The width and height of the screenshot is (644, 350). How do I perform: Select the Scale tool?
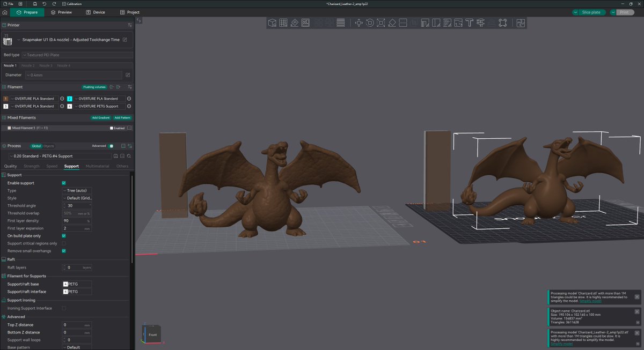click(x=381, y=23)
